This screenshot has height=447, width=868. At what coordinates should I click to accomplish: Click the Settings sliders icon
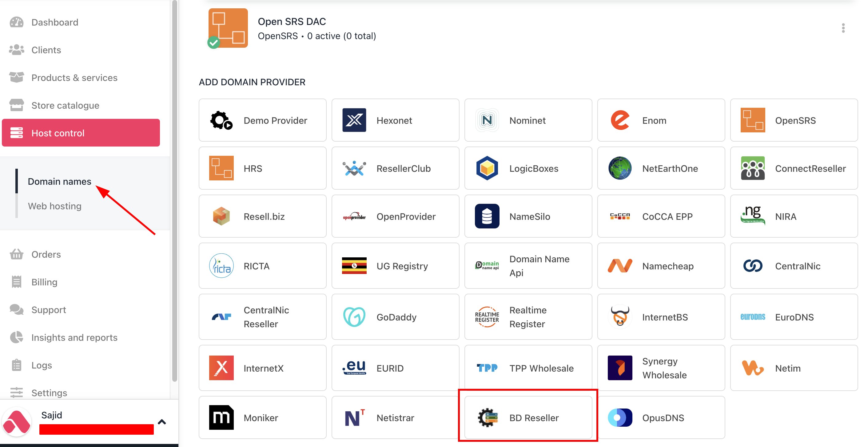point(17,393)
